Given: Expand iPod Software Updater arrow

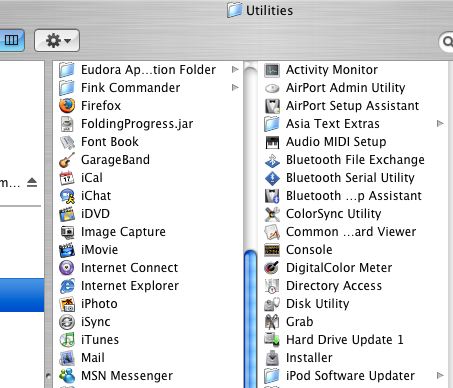Looking at the screenshot, I should (x=440, y=375).
